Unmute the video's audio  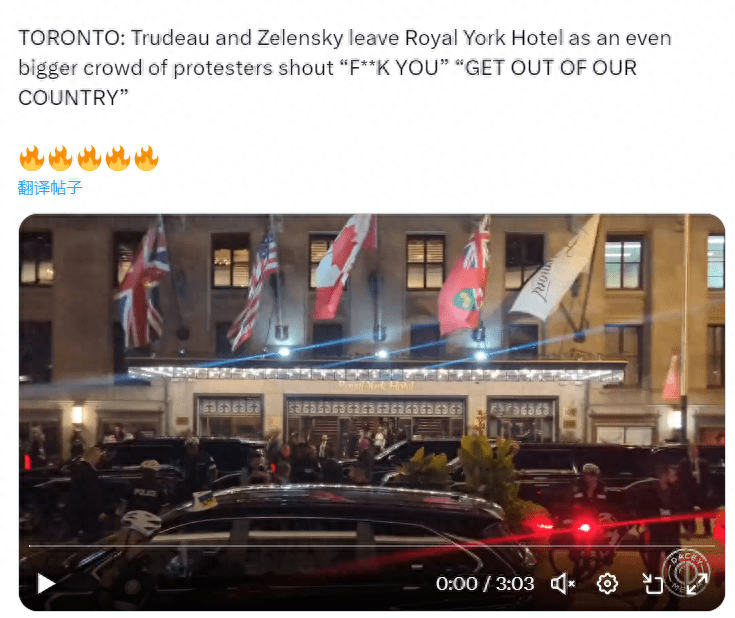coord(562,584)
